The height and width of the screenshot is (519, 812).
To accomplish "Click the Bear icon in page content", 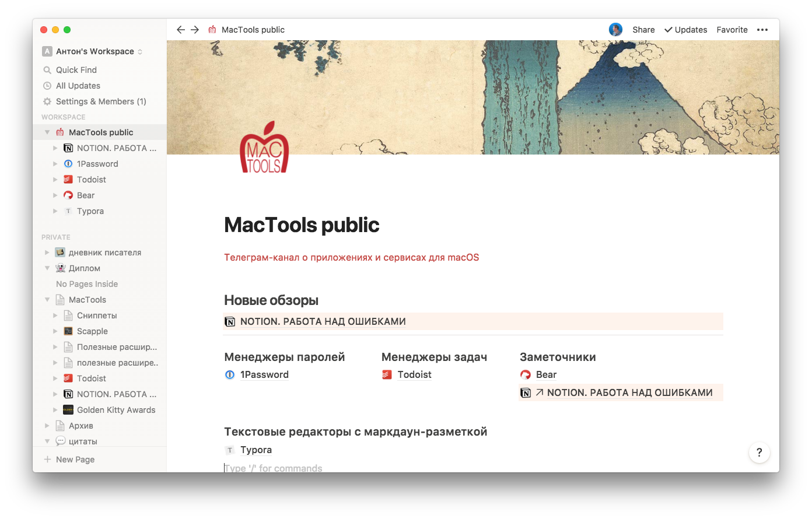I will 526,374.
